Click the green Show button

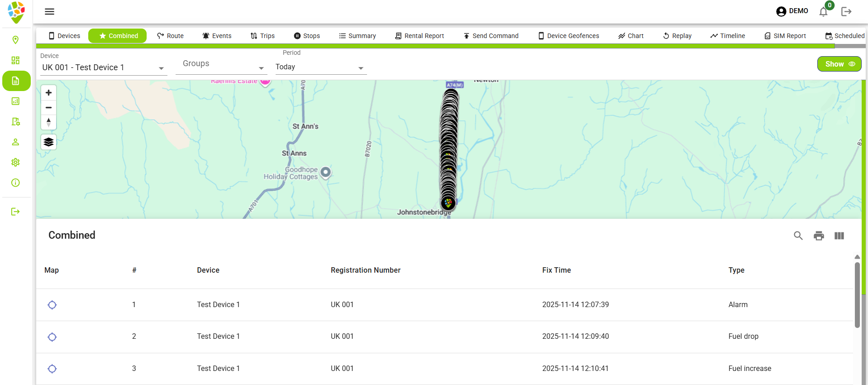coord(839,64)
